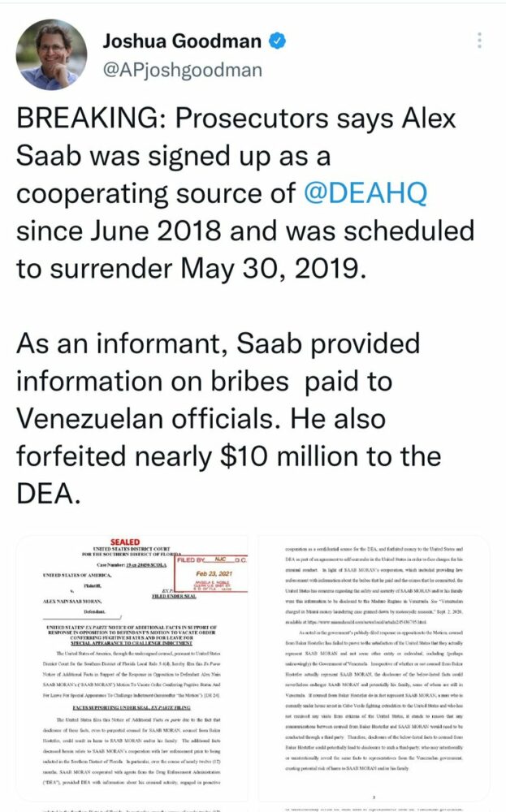The width and height of the screenshot is (506, 812).
Task: Open the @APjoshgoodman handle link
Action: (182, 69)
